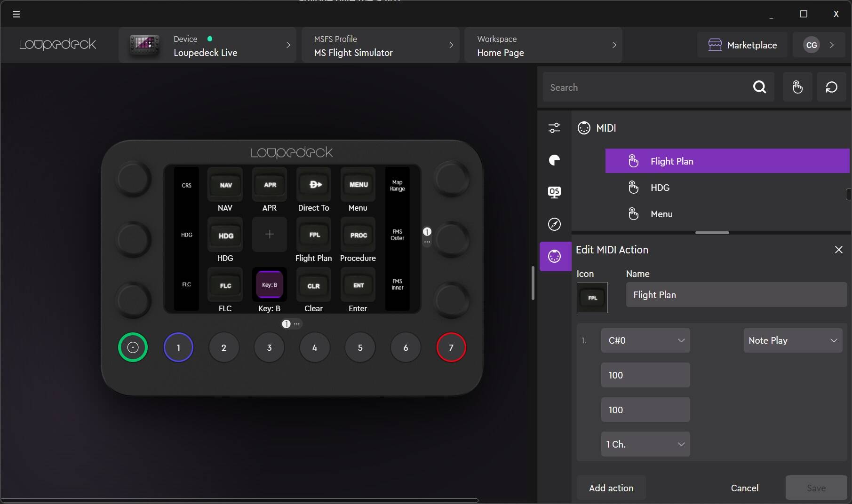Select round button 6
852x504 pixels.
point(406,347)
